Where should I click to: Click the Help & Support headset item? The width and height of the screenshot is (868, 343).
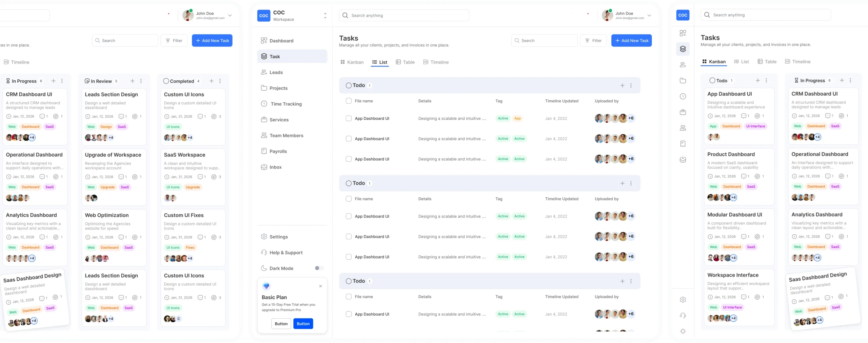[285, 253]
